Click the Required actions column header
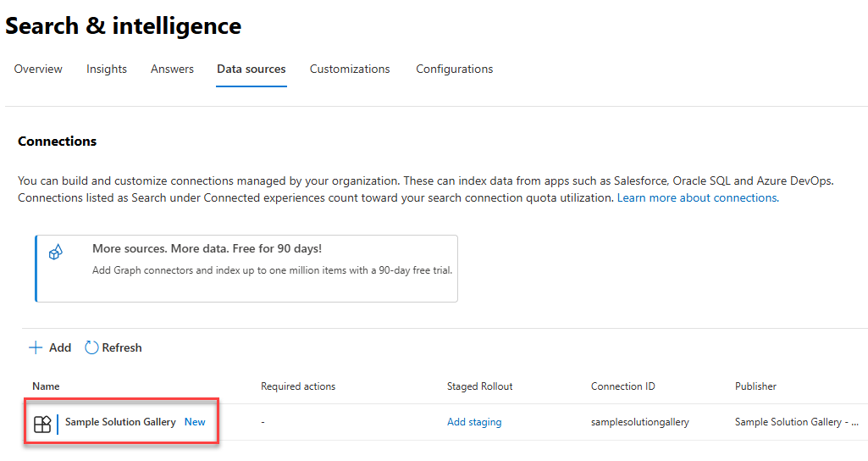Screen dimensions: 868x461 (298, 386)
